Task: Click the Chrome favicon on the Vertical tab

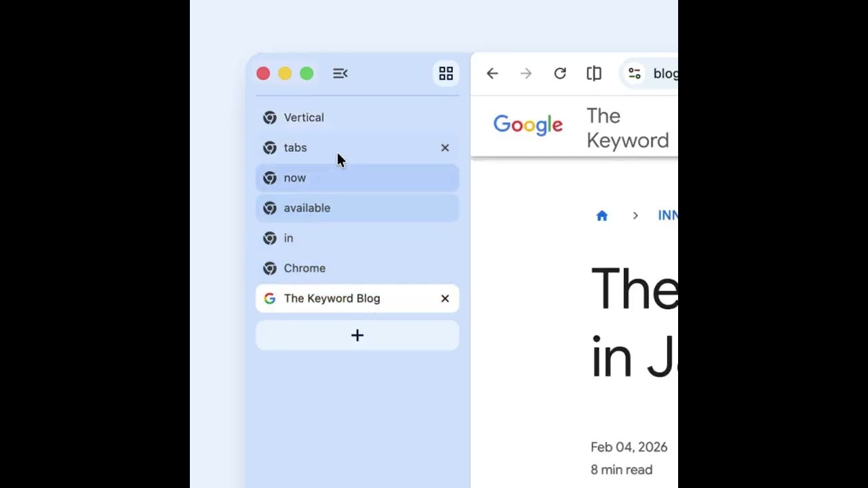Action: (x=269, y=117)
